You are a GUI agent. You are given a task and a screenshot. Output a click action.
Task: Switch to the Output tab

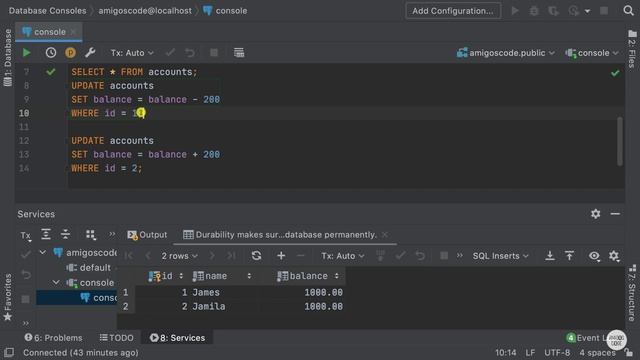147,235
